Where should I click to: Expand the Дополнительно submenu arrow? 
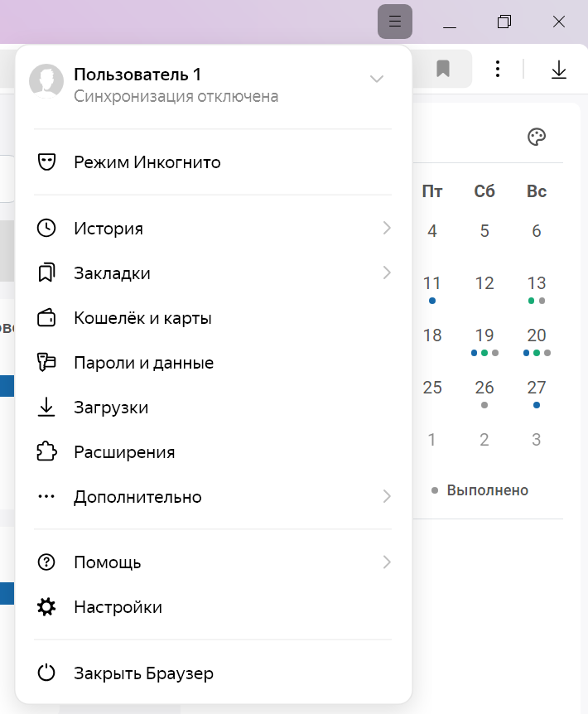point(386,497)
